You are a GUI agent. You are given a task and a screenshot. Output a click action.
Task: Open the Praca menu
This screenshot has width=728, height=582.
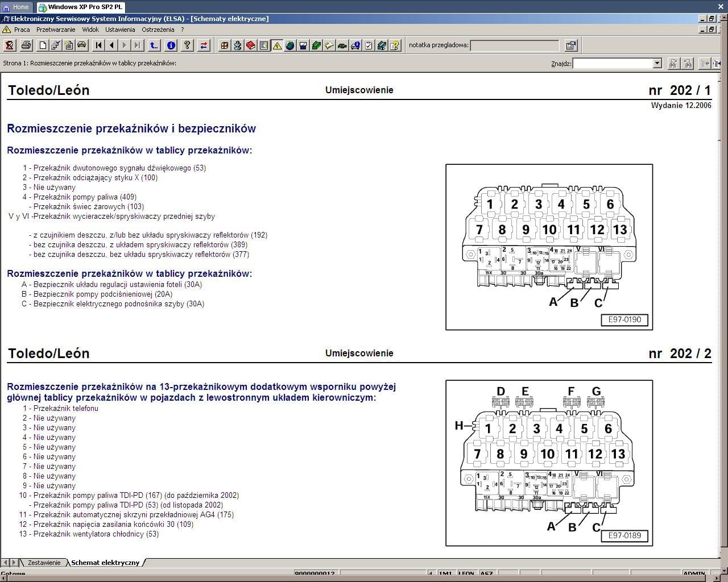pyautogui.click(x=22, y=30)
